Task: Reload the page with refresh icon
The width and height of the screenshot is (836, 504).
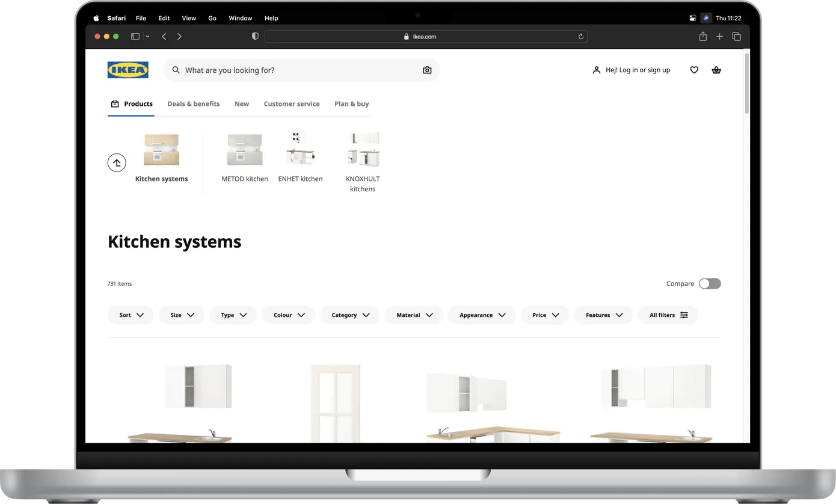Action: tap(580, 37)
